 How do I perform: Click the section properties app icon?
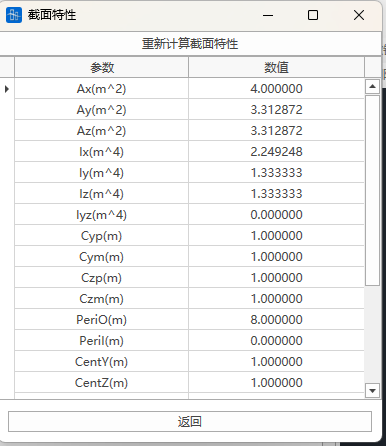coord(14,15)
